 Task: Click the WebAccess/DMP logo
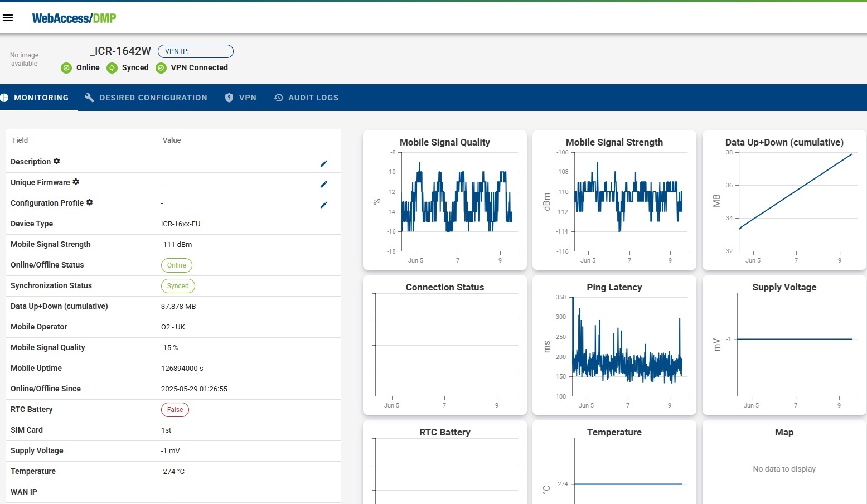point(74,18)
